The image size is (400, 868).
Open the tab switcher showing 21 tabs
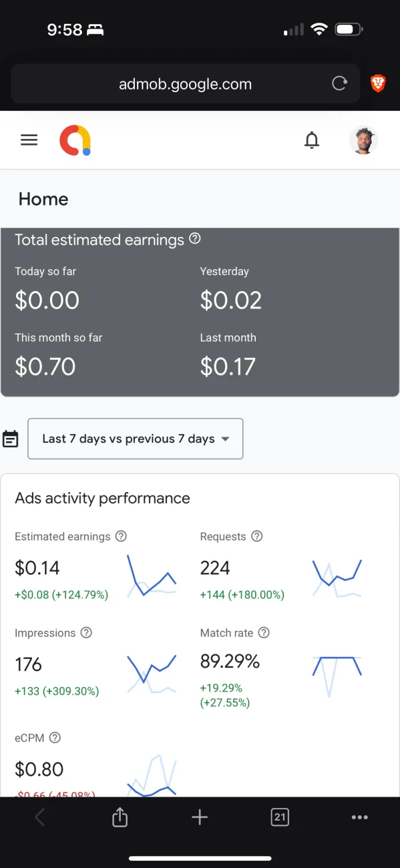[x=280, y=817]
